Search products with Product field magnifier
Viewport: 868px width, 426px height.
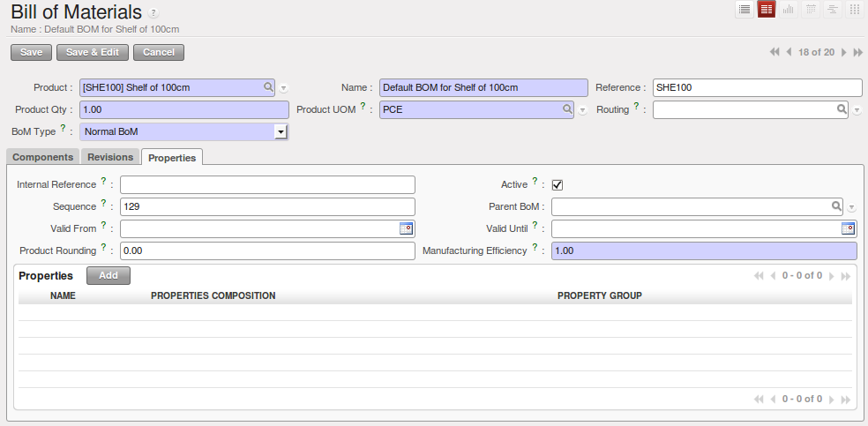click(x=268, y=86)
